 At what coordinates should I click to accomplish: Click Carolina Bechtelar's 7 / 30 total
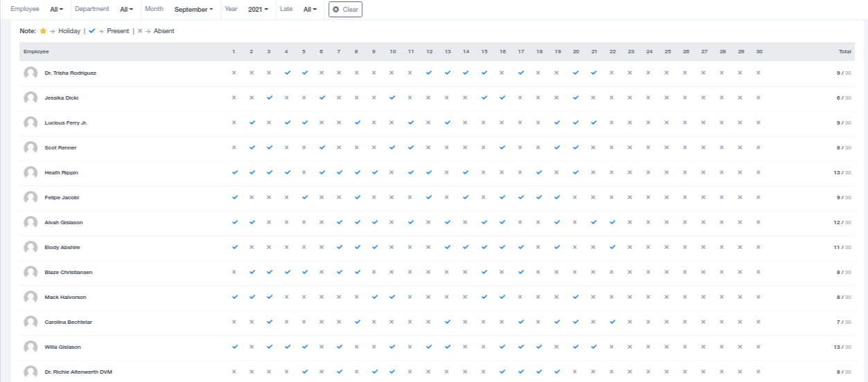(844, 322)
